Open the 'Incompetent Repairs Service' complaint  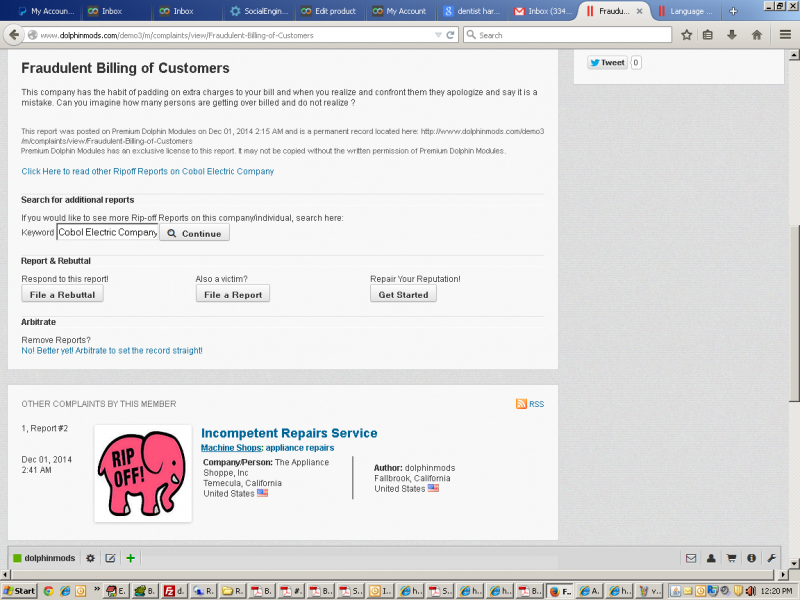click(289, 433)
